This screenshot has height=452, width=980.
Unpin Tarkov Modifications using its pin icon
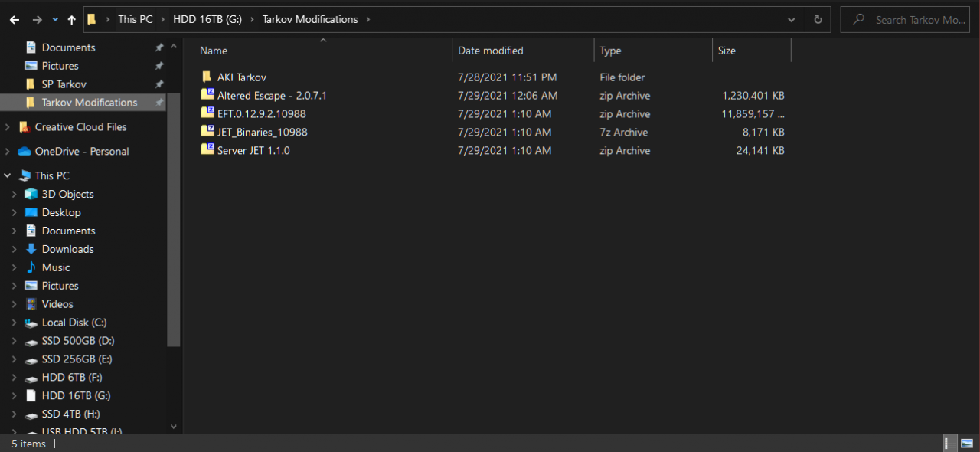[x=159, y=103]
